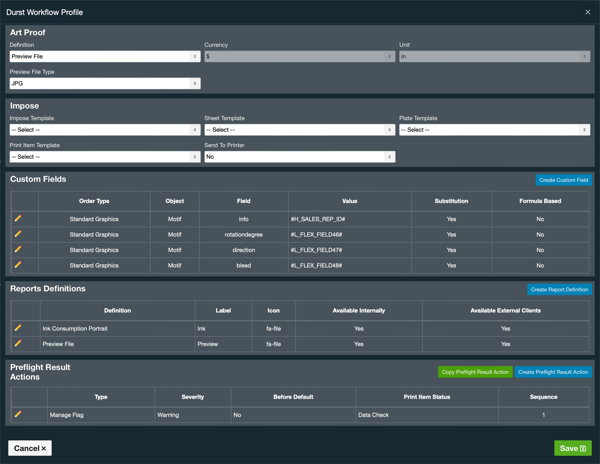Open the Plate Template dropdown
Viewport: 600px width, 464px height.
tap(494, 130)
